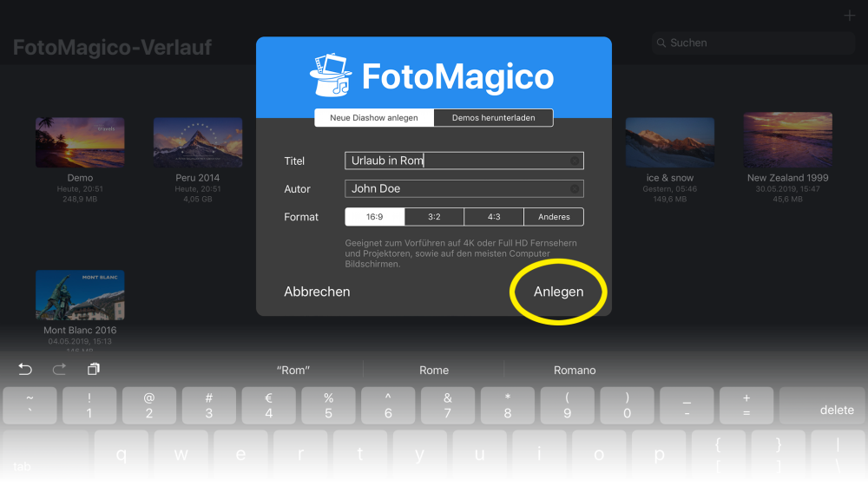Choose the Romano keyboard suggestion

point(575,371)
